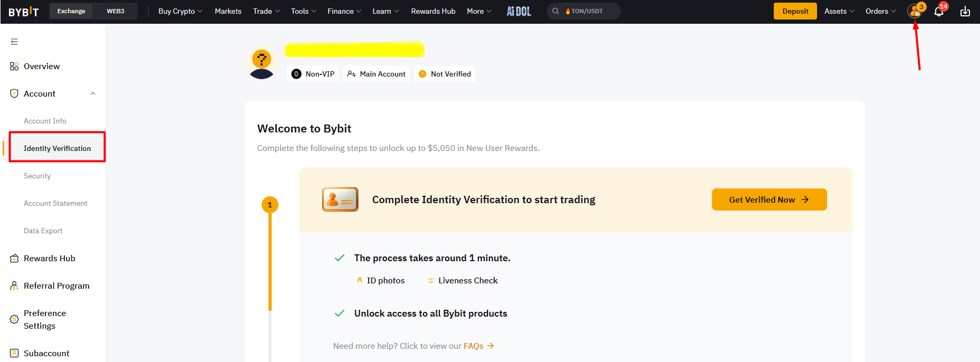This screenshot has width=980, height=362.
Task: Expand the Buy Crypto dropdown
Action: click(180, 11)
